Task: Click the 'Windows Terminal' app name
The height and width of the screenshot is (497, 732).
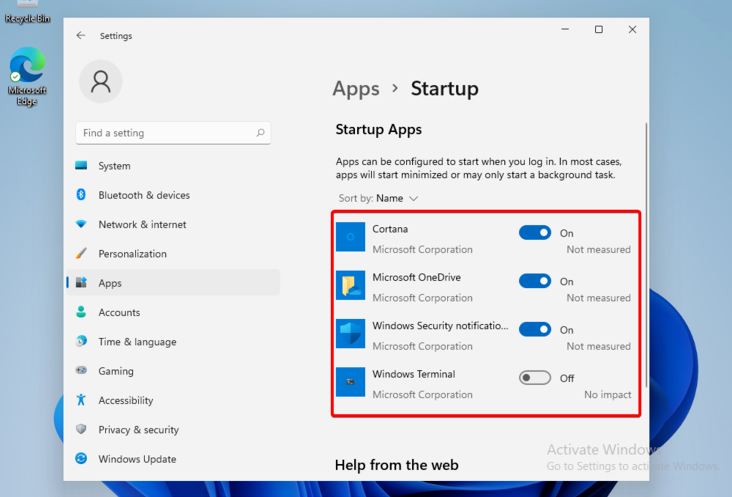Action: pos(414,374)
